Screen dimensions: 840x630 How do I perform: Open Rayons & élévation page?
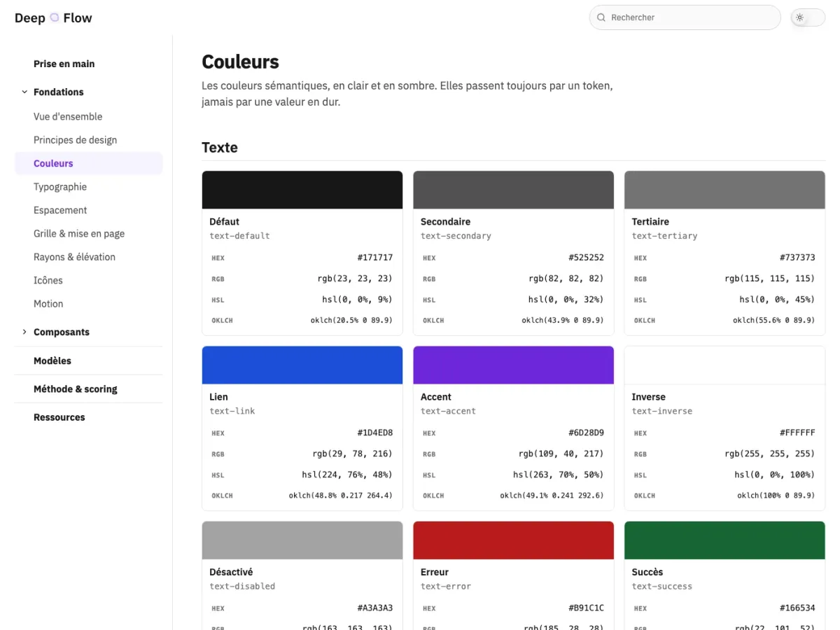click(74, 257)
